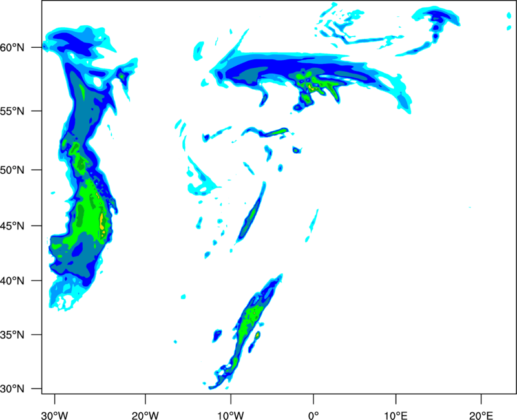The image size is (517, 420).
Task: Click the 55°N latitude label
Action: 12,111
